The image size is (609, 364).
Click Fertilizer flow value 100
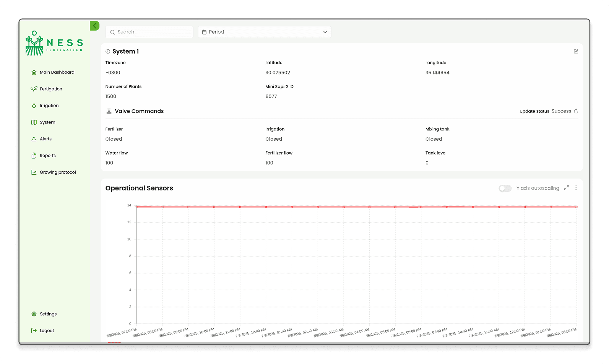269,163
